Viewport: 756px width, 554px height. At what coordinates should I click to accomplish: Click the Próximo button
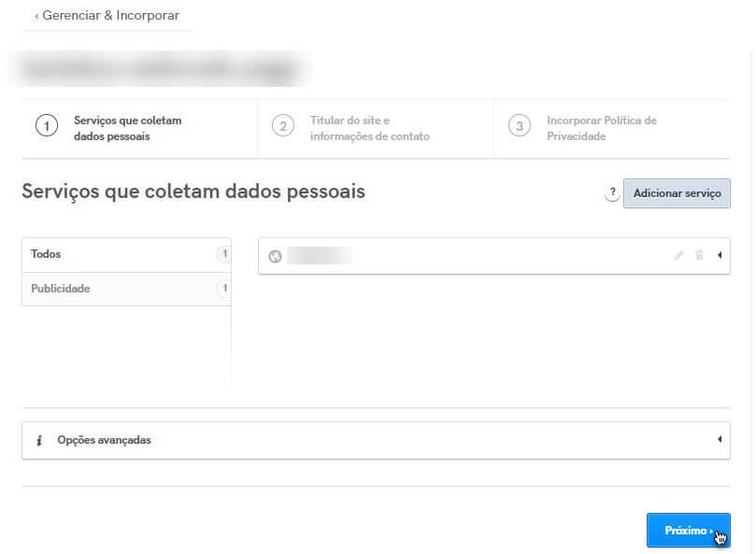click(x=689, y=531)
